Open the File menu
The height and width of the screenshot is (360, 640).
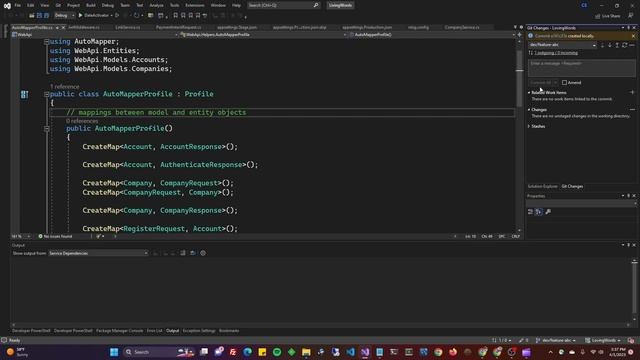pos(18,5)
